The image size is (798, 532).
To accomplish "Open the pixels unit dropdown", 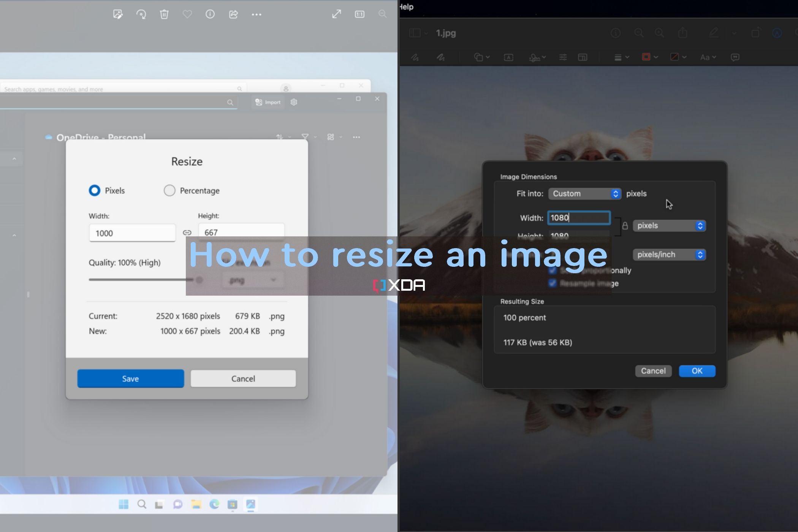I will point(669,226).
